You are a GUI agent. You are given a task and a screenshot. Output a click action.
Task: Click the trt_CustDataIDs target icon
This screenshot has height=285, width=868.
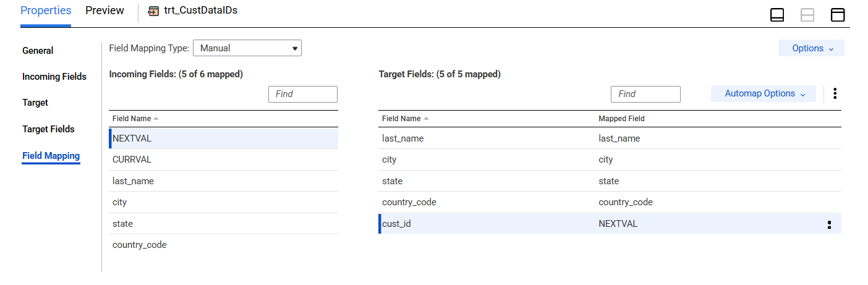pyautogui.click(x=153, y=11)
